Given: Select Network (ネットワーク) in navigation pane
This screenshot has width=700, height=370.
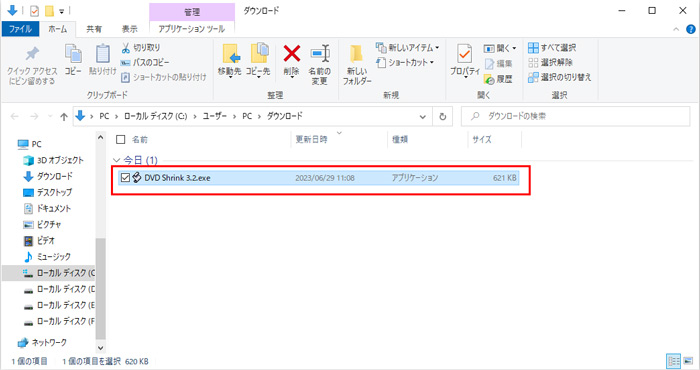Looking at the screenshot, I should 42,342.
